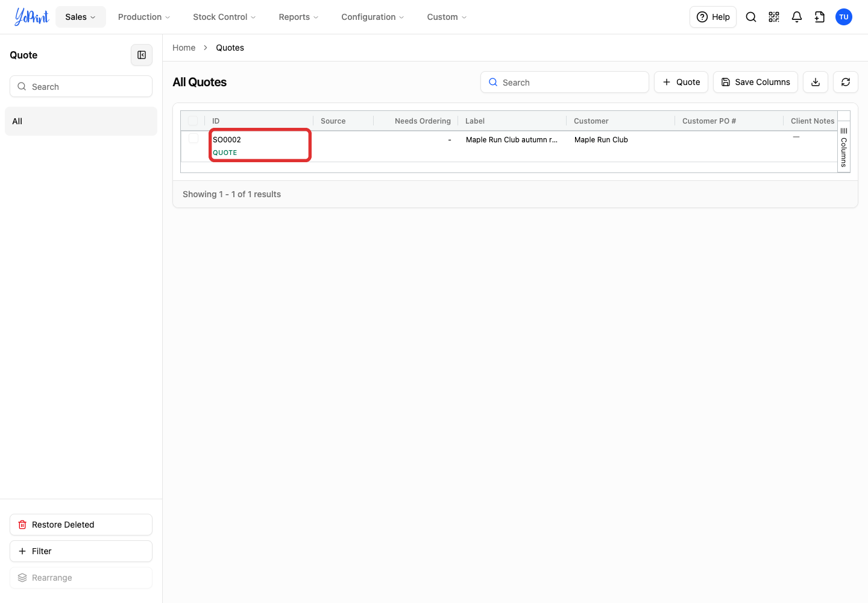Select the All view in sidebar

81,121
